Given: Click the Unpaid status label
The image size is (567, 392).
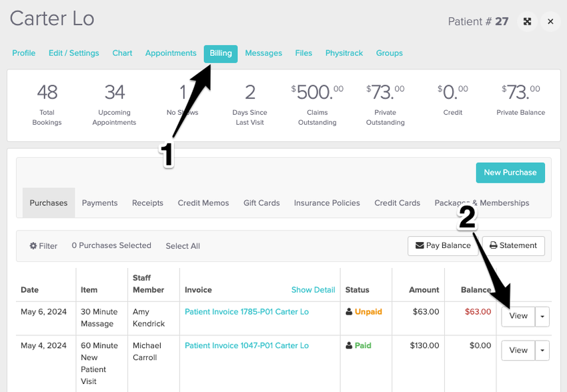Looking at the screenshot, I should [368, 312].
